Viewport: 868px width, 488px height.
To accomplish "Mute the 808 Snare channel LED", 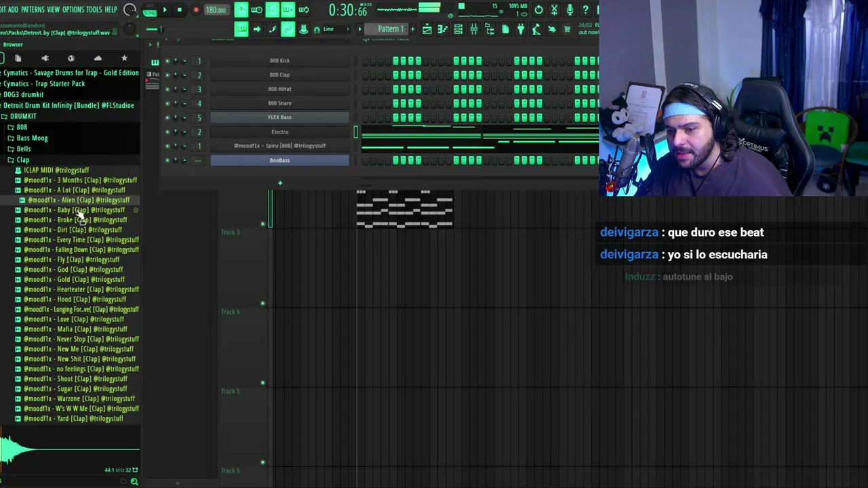I will [167, 104].
